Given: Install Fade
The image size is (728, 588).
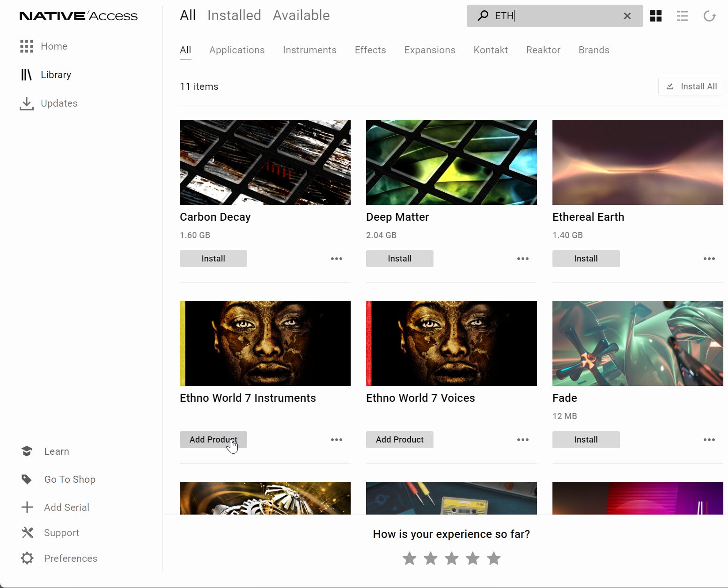Looking at the screenshot, I should (x=586, y=440).
